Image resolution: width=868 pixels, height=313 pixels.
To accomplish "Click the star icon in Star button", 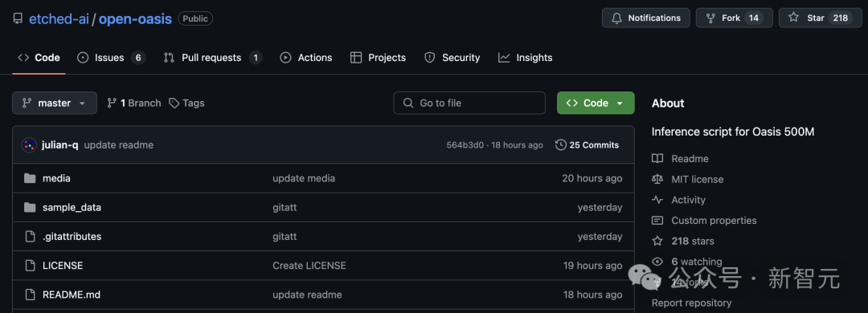I will coord(794,18).
